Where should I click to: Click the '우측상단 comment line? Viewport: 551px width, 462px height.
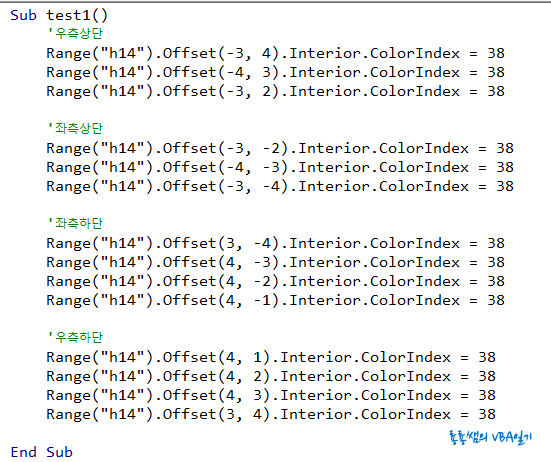pyautogui.click(x=75, y=34)
